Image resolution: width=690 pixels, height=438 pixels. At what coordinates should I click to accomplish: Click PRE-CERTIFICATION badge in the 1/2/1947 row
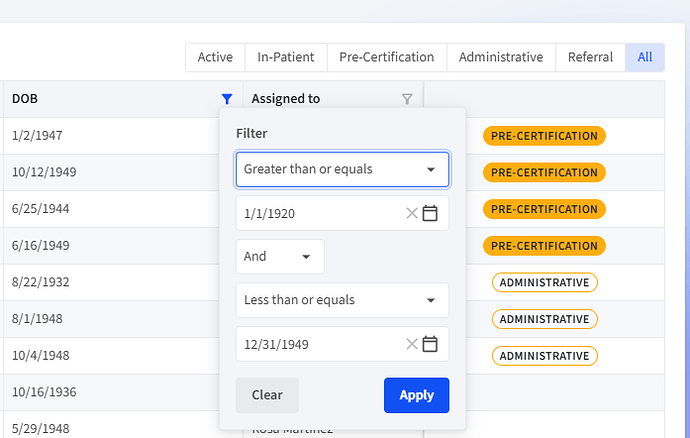click(544, 136)
